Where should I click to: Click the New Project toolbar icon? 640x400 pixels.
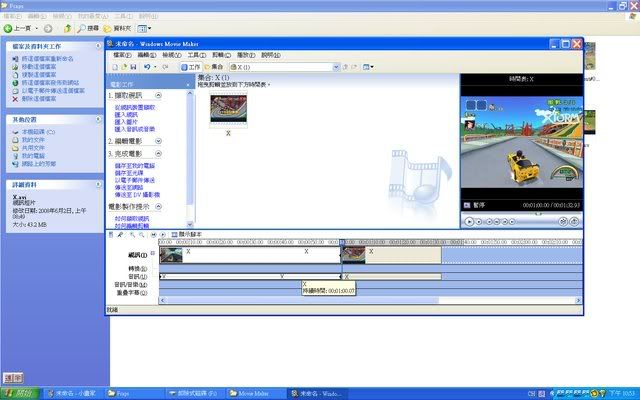tap(111, 67)
